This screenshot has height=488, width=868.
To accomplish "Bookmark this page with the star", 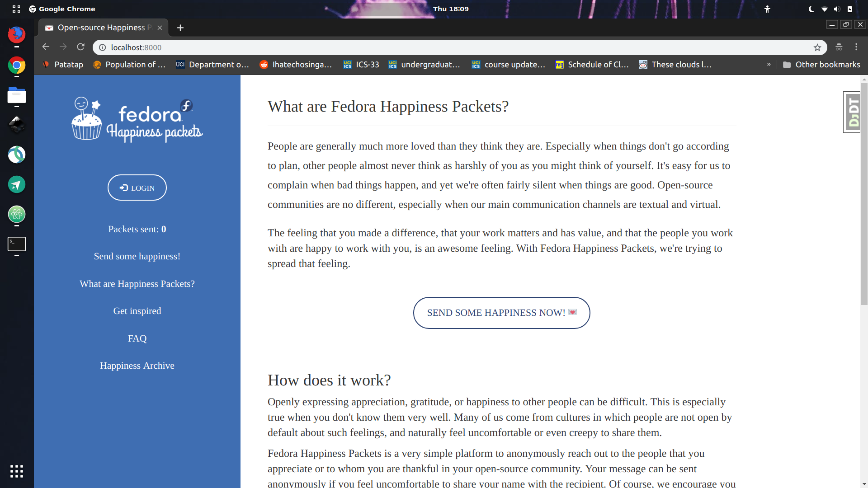I will pos(817,47).
